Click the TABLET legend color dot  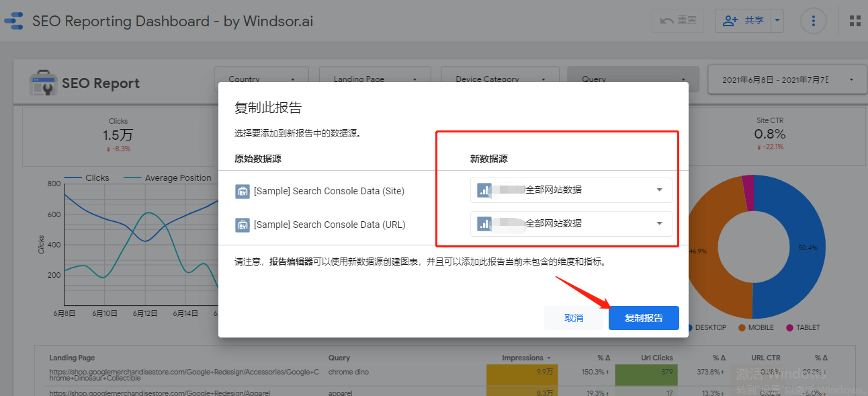pyautogui.click(x=789, y=327)
